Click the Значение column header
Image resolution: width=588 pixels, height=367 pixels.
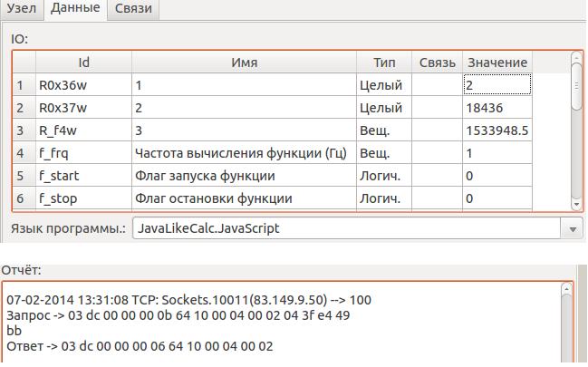496,63
